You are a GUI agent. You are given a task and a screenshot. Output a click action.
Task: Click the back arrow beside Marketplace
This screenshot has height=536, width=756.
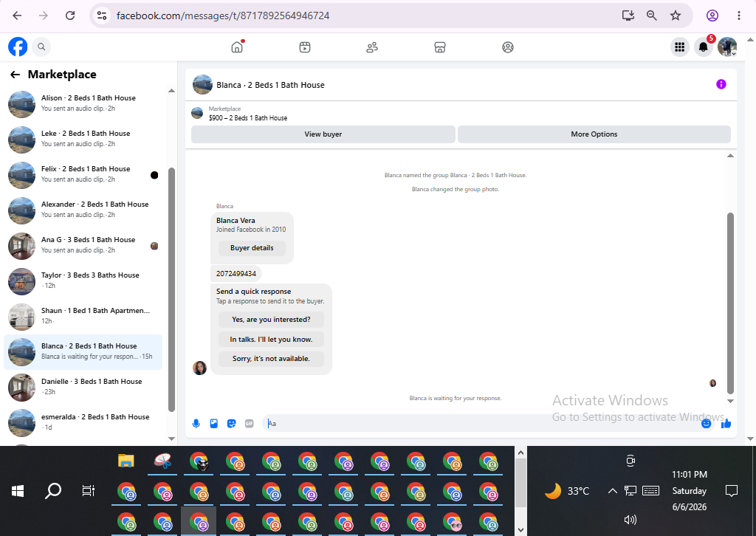pyautogui.click(x=15, y=75)
